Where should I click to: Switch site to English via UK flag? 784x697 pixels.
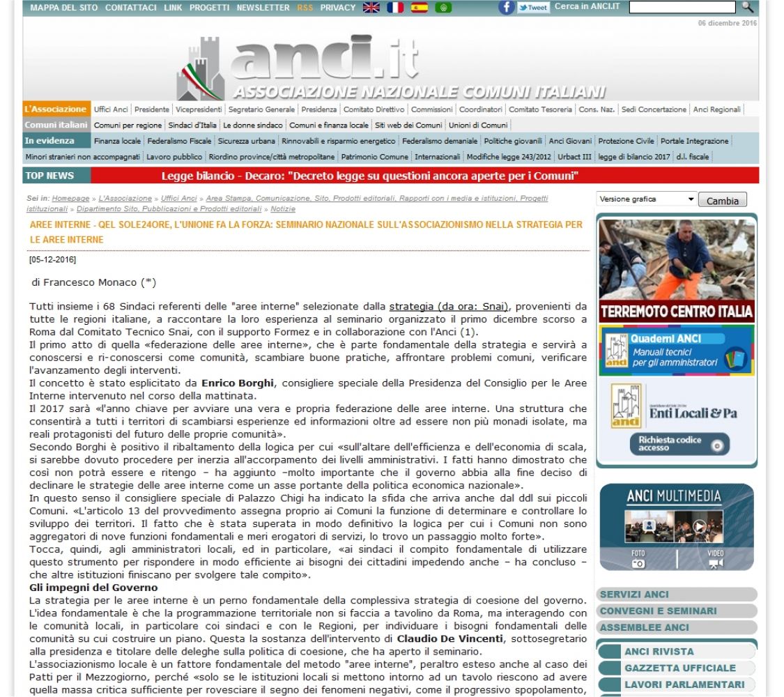pyautogui.click(x=371, y=8)
